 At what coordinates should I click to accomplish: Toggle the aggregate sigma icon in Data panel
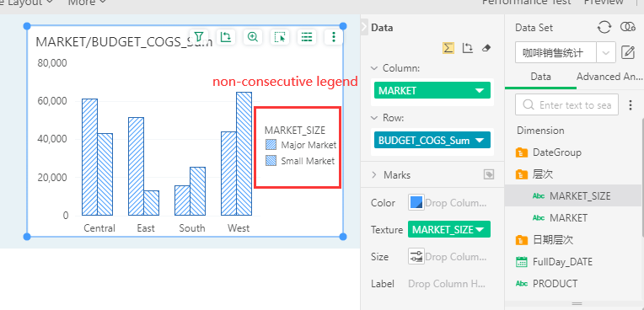(448, 49)
